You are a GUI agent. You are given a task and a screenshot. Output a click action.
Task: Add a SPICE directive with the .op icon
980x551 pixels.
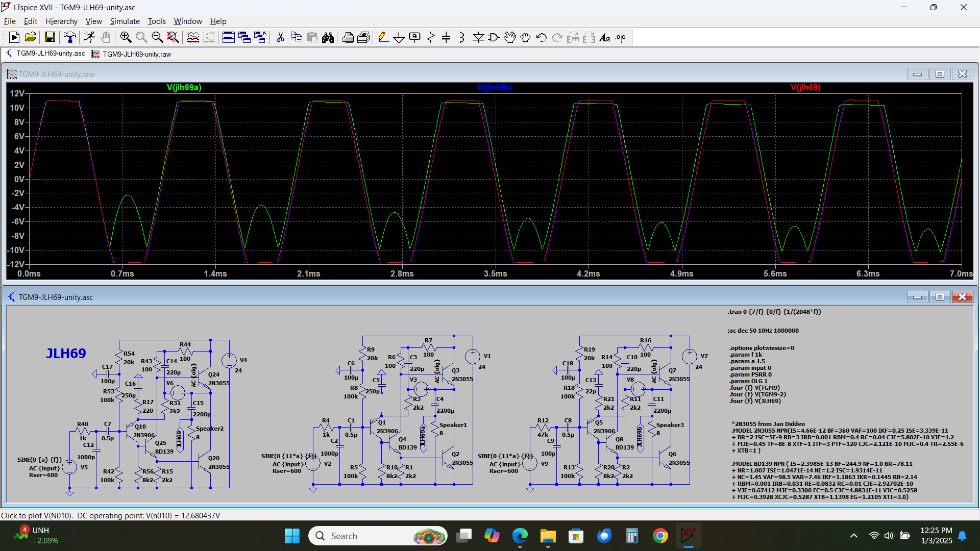tap(621, 37)
